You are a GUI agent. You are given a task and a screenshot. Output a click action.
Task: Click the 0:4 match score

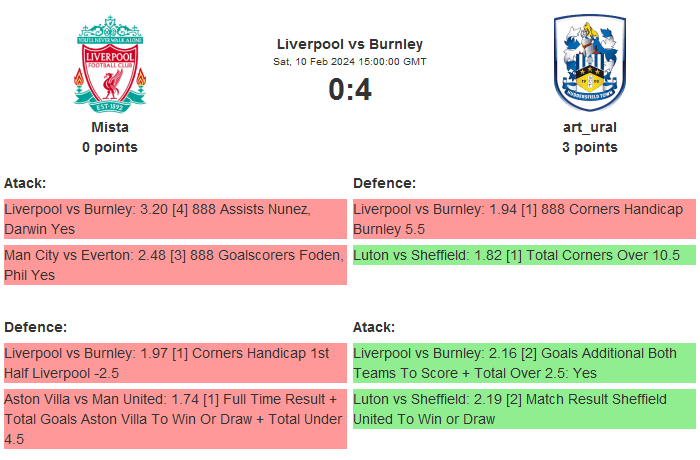tap(350, 90)
